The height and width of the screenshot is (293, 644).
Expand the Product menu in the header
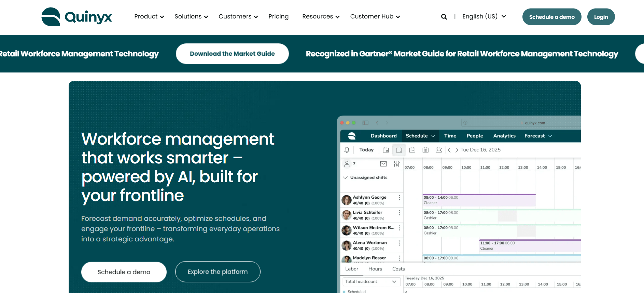(149, 16)
